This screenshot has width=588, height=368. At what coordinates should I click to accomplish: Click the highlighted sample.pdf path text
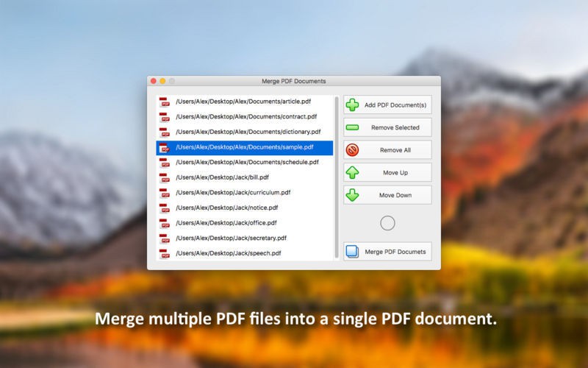245,147
